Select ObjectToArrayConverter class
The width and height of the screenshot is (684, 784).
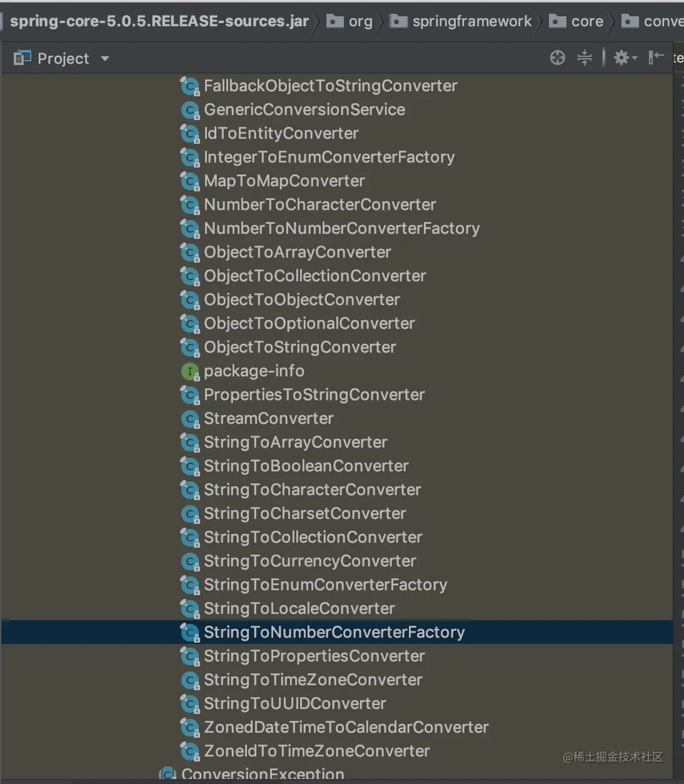click(x=297, y=252)
